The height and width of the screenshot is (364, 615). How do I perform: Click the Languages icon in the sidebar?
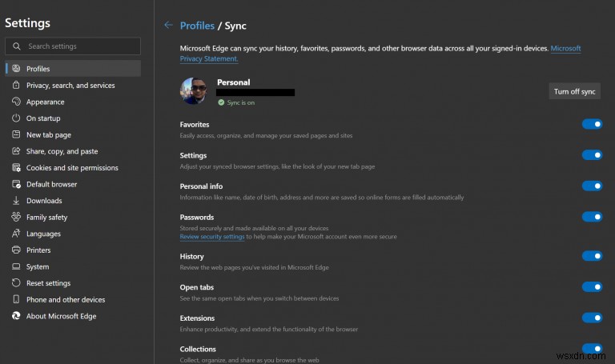point(16,234)
